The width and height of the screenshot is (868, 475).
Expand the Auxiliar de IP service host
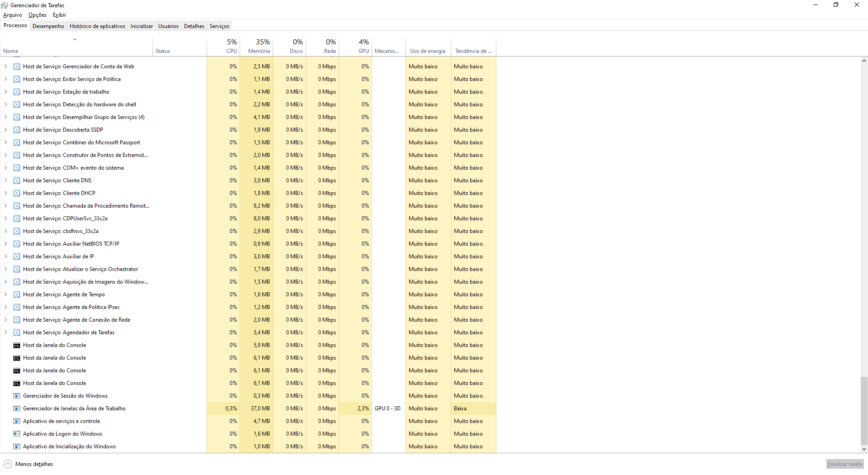click(x=6, y=256)
